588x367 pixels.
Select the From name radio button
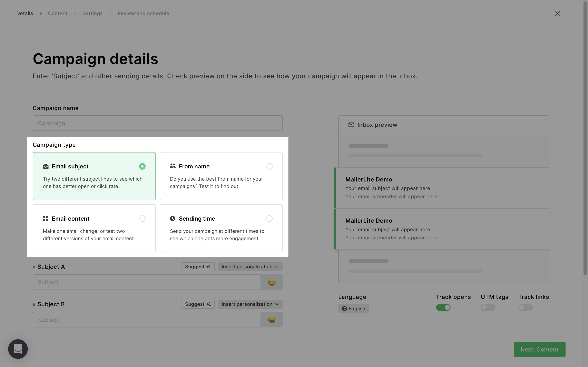pyautogui.click(x=269, y=167)
